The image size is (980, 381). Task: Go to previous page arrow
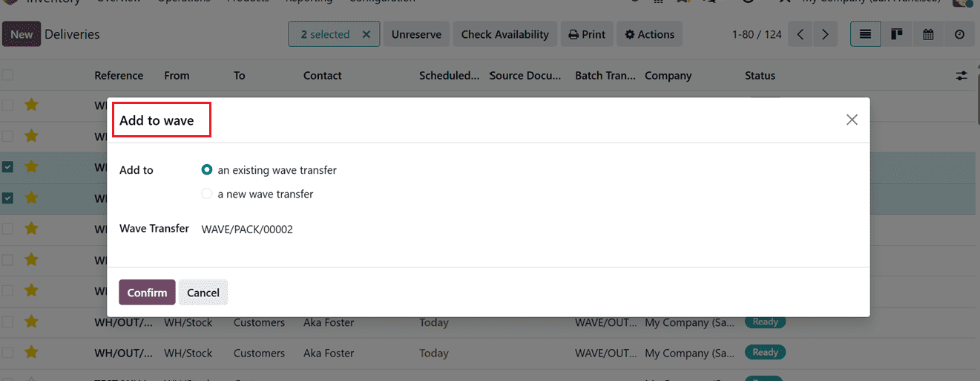point(800,34)
